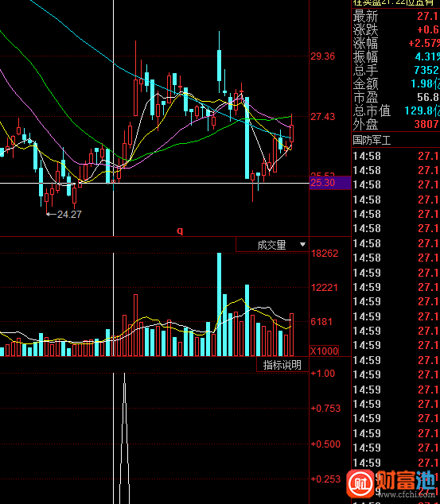Select the tallest cyan volume bar

click(x=219, y=304)
